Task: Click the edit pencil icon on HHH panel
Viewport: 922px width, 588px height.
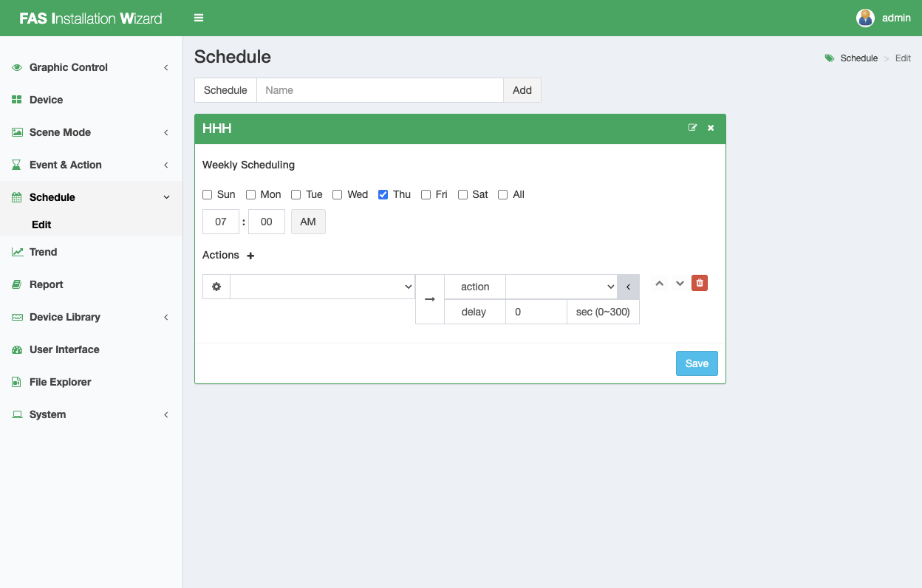Action: point(692,128)
